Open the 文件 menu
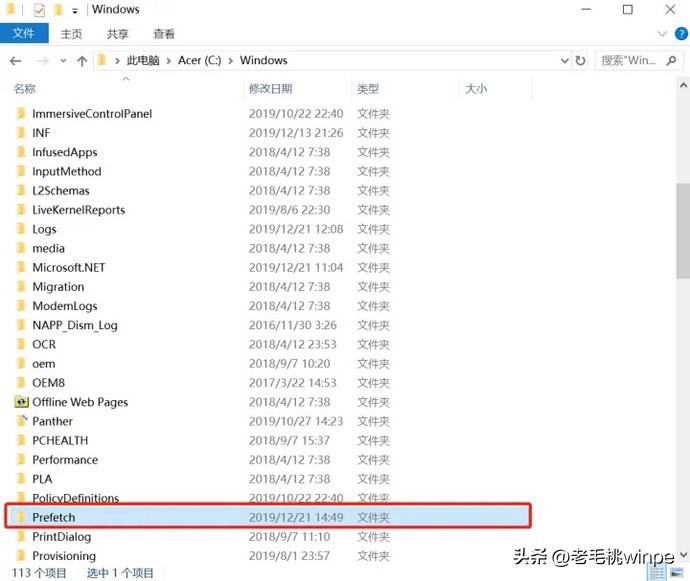 pyautogui.click(x=23, y=34)
